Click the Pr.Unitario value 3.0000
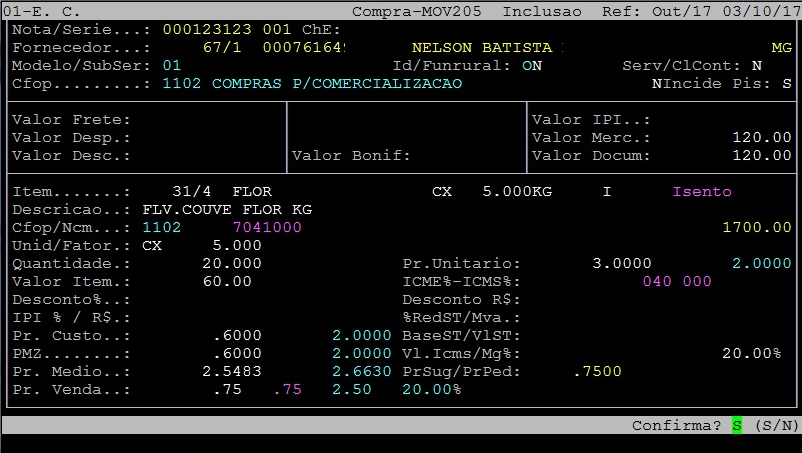 [x=622, y=263]
